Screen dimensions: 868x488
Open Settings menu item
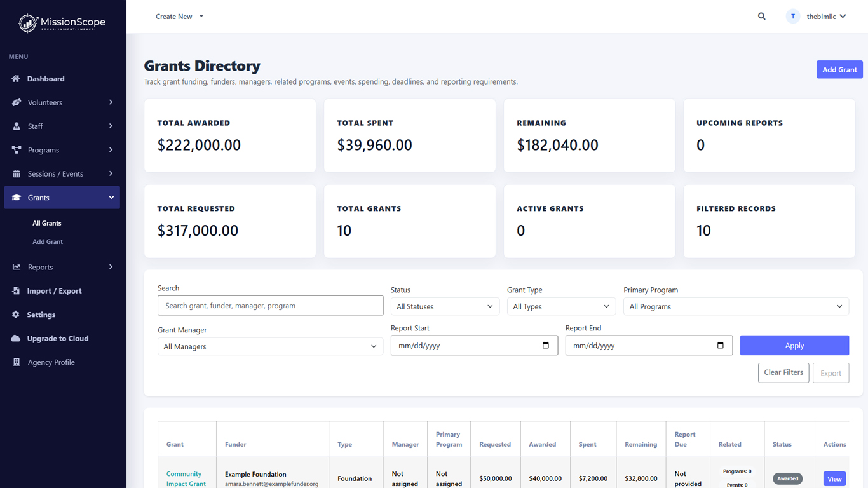[x=62, y=315]
